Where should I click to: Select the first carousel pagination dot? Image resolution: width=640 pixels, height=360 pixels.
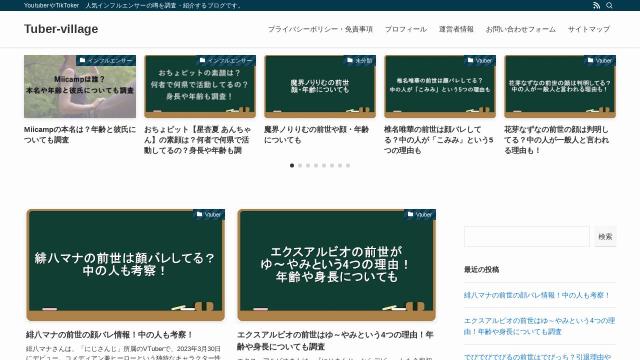292,165
